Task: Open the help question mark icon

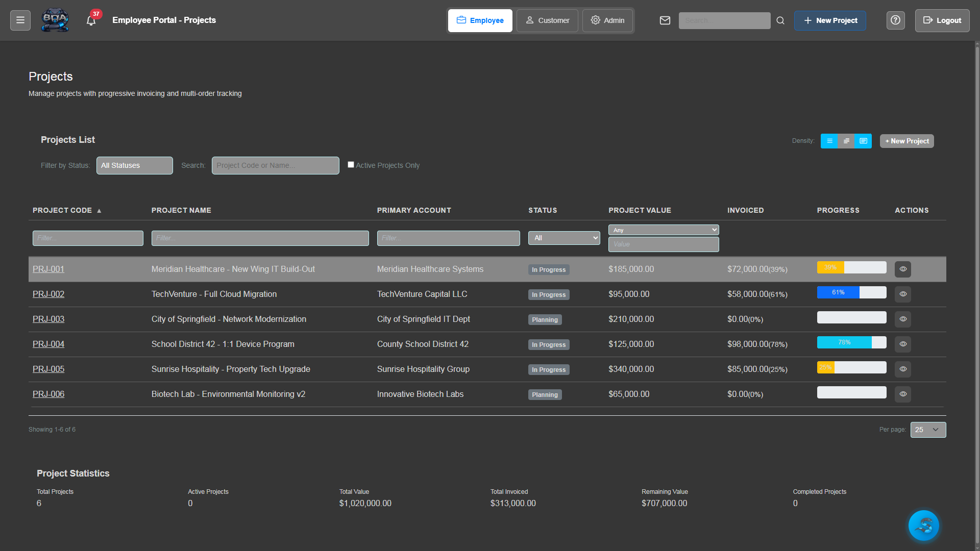Action: point(895,20)
